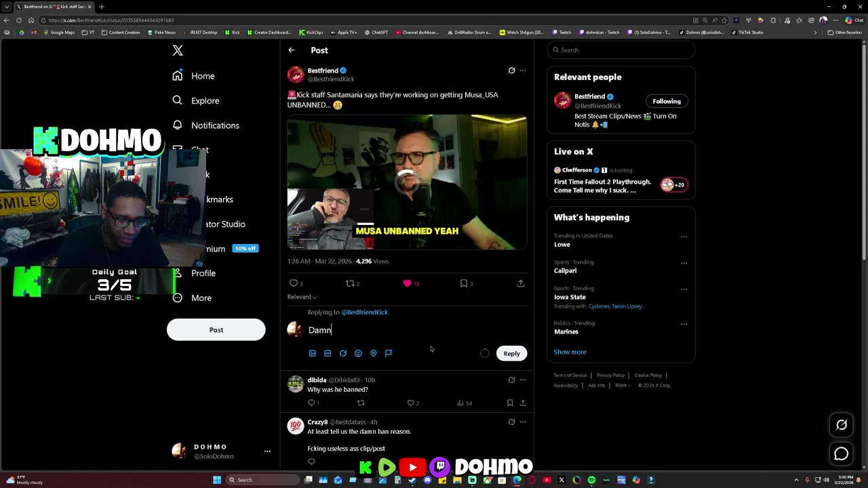
Task: Click the Grok icon on Bestfriend's post
Action: [x=511, y=70]
